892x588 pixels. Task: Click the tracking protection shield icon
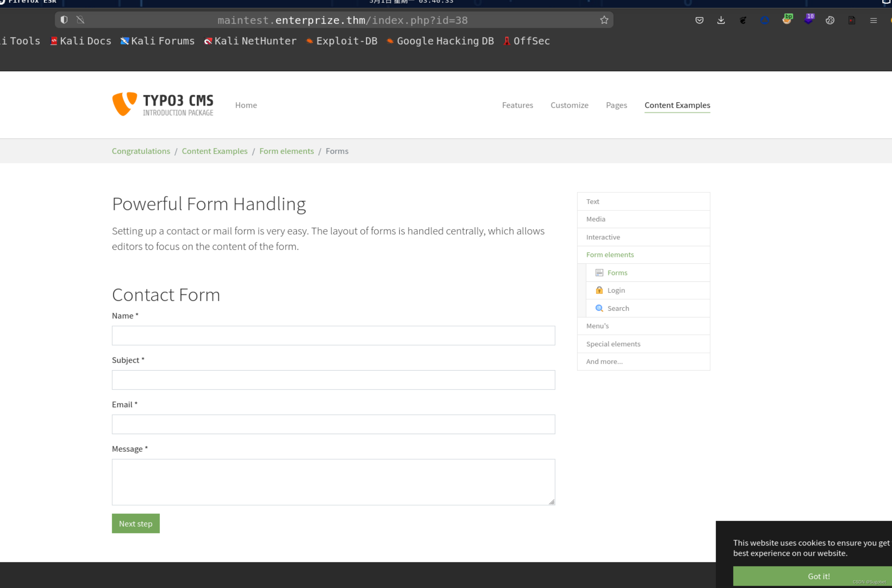coord(64,20)
